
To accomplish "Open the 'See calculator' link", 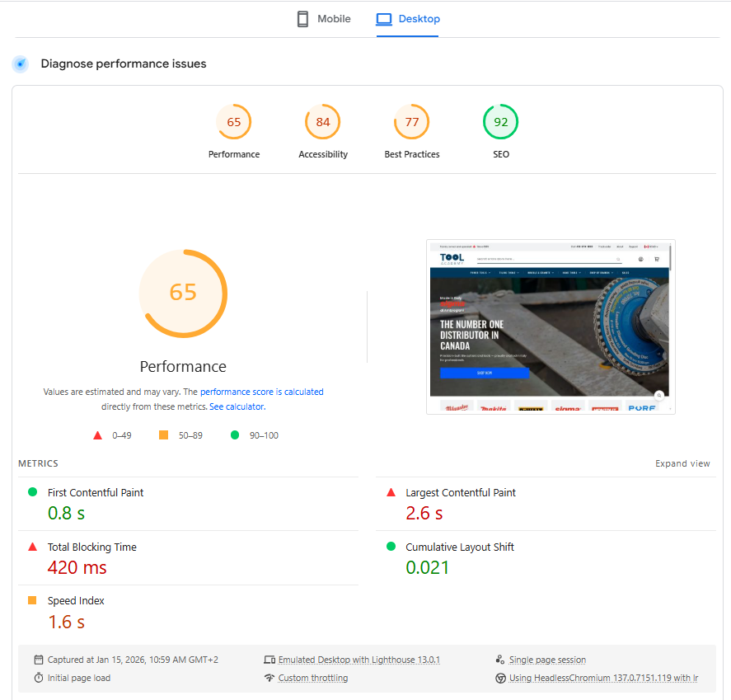I will (x=237, y=406).
